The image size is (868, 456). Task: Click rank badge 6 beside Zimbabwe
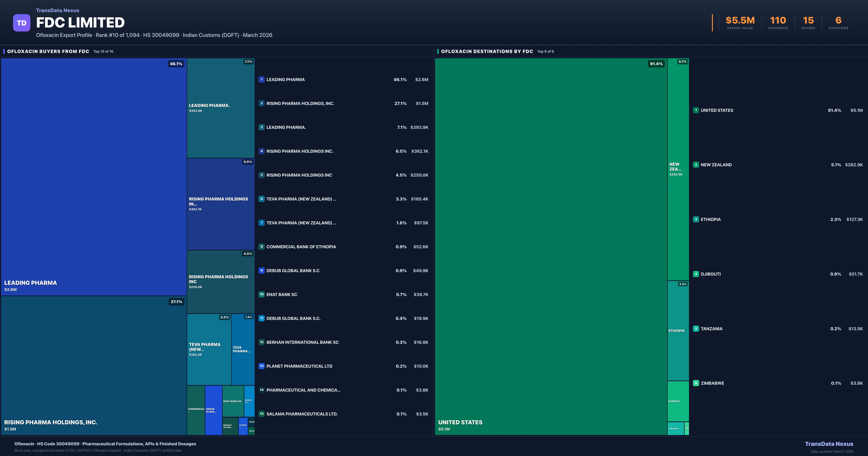pyautogui.click(x=696, y=383)
